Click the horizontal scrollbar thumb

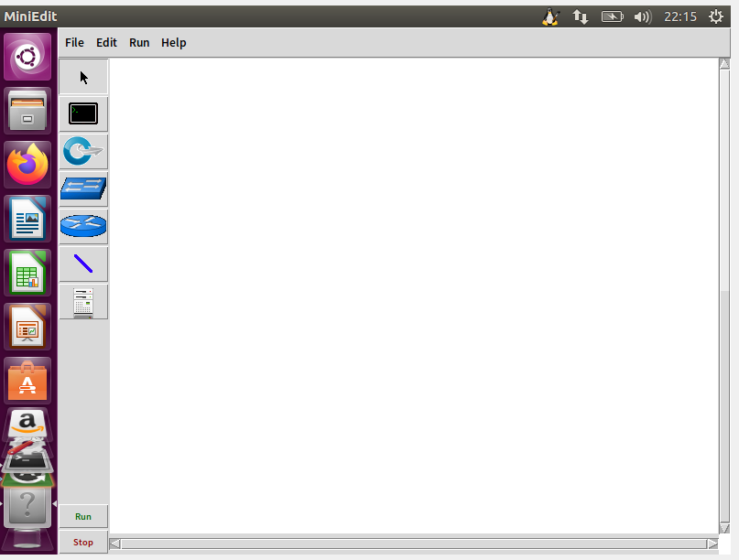pyautogui.click(x=414, y=544)
